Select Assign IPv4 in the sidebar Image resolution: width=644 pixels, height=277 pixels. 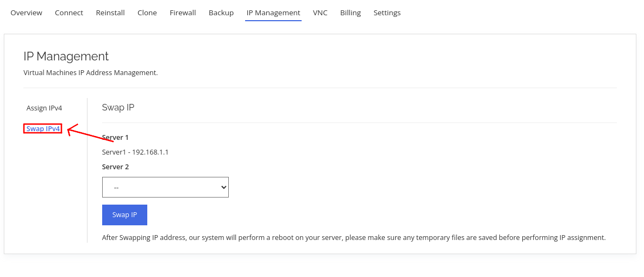tap(44, 108)
